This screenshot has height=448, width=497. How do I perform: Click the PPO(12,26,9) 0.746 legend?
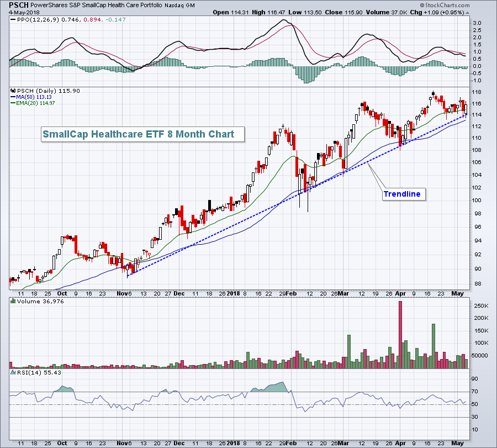(48, 19)
